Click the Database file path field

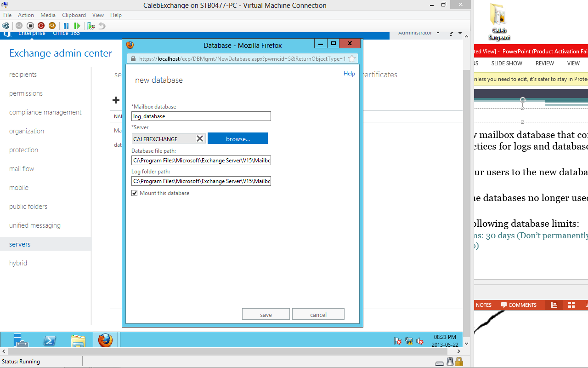click(201, 161)
